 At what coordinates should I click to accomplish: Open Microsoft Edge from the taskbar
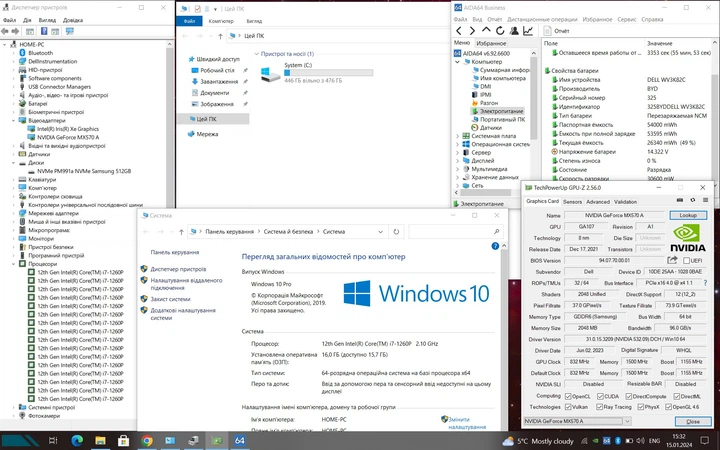coord(77,441)
